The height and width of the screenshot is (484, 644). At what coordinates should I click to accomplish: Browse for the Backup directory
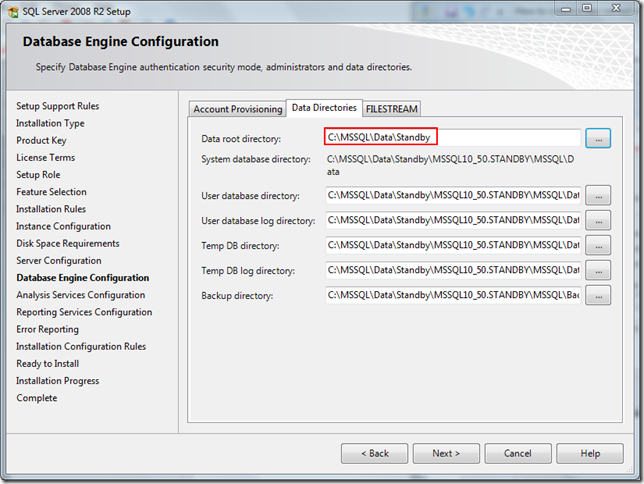click(598, 295)
